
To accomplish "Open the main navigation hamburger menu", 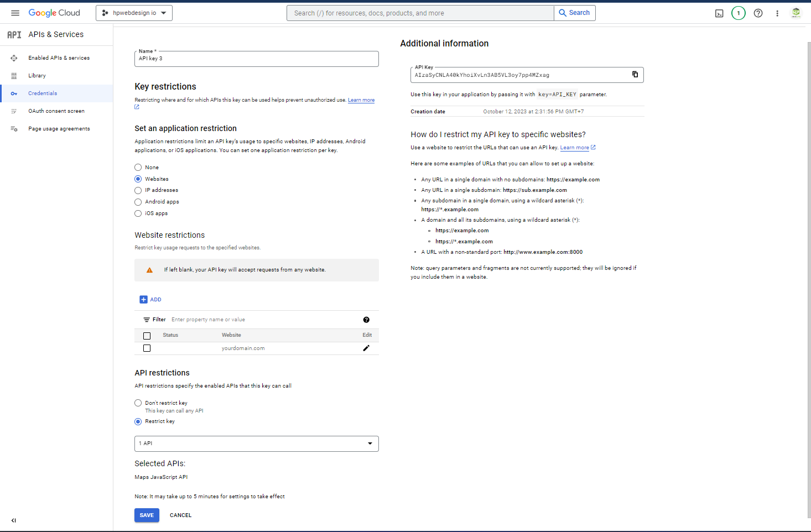I will [x=15, y=13].
